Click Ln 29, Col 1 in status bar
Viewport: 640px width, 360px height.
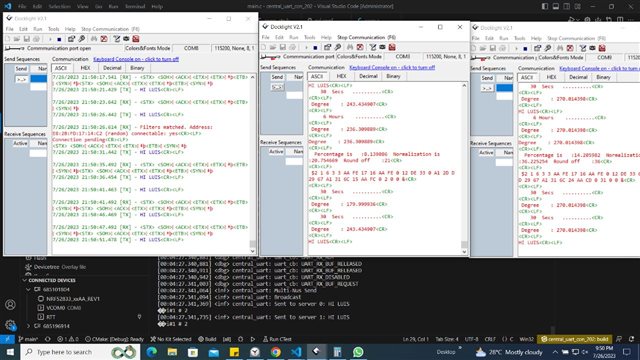coord(416,339)
